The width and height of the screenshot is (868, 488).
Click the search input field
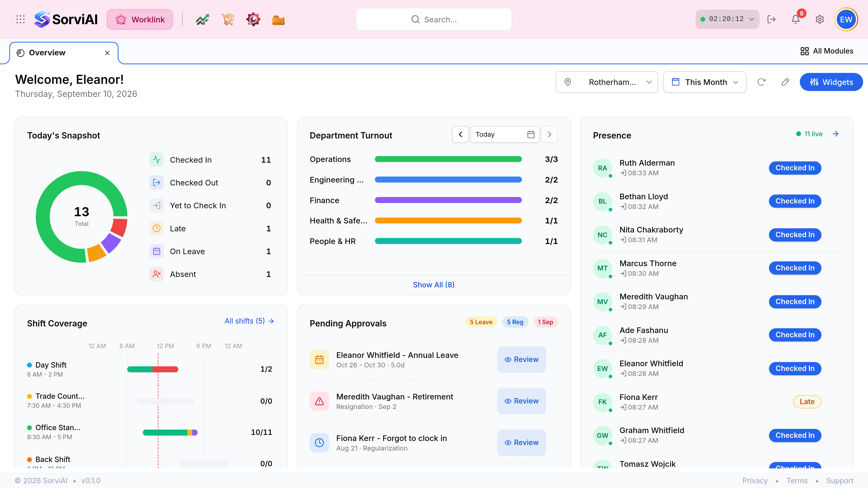click(x=434, y=19)
